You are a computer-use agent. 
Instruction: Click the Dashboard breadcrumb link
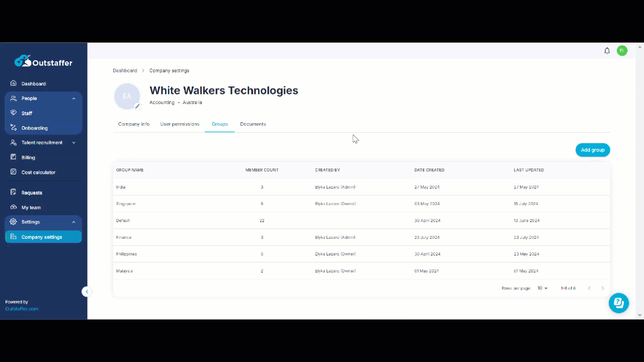(125, 71)
